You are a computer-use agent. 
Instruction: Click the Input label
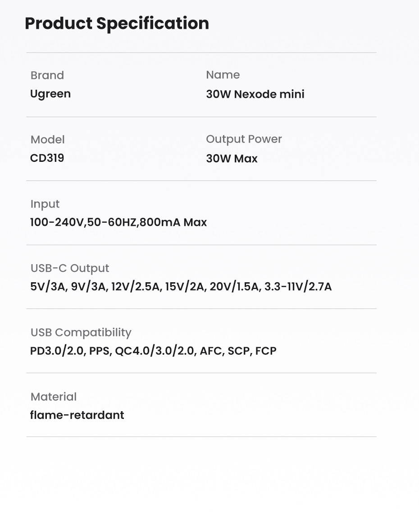[45, 204]
